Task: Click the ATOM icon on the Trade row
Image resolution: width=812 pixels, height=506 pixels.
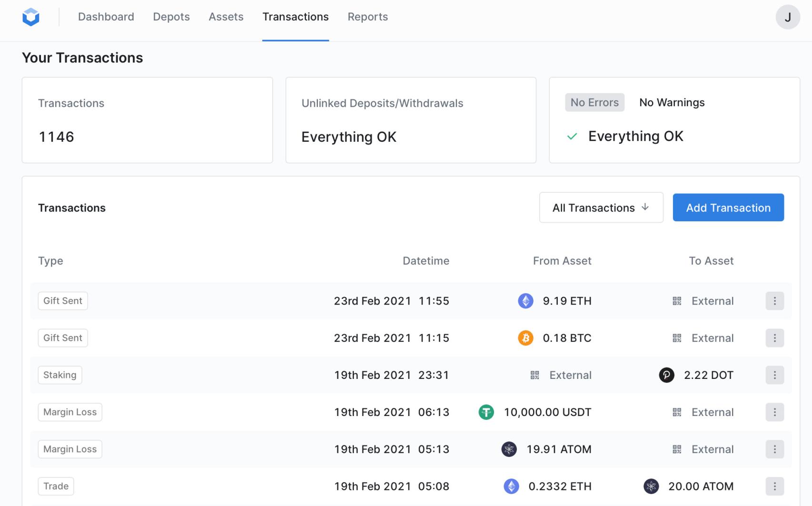Action: (652, 486)
